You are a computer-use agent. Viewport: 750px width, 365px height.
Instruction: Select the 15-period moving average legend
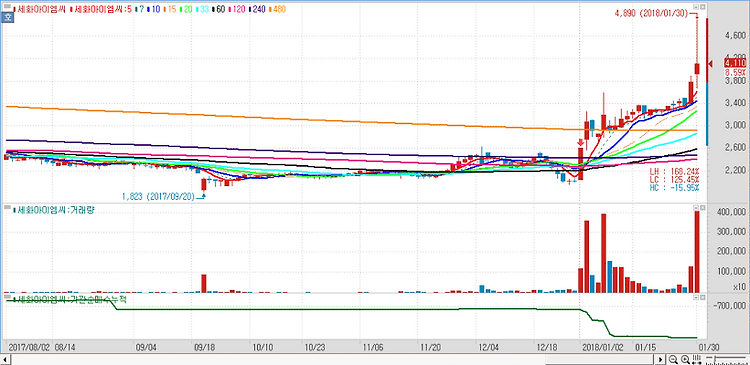[x=169, y=9]
